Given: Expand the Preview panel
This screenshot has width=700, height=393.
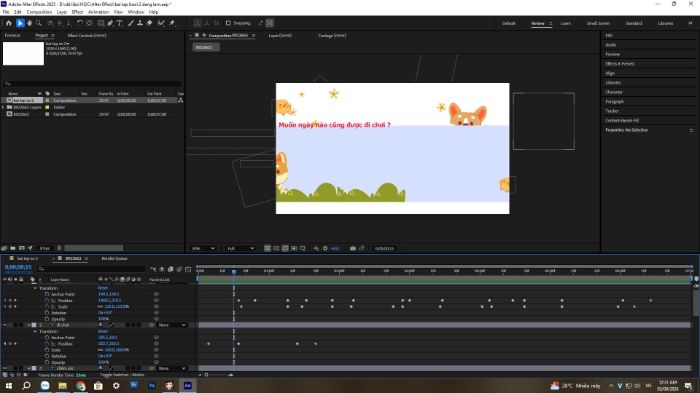Looking at the screenshot, I should pyautogui.click(x=612, y=54).
